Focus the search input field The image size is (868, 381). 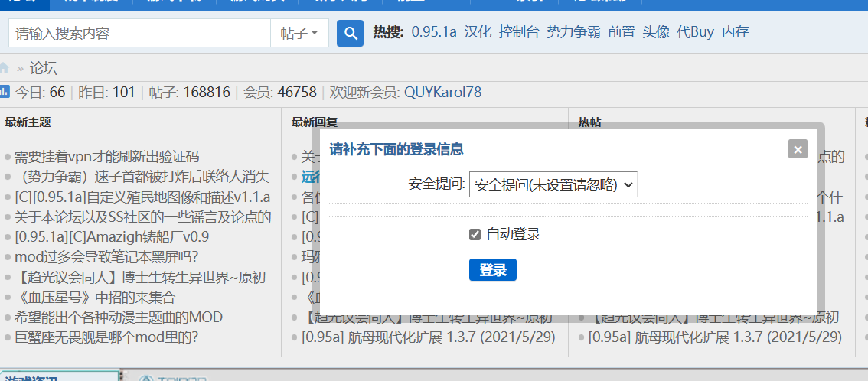tap(139, 33)
